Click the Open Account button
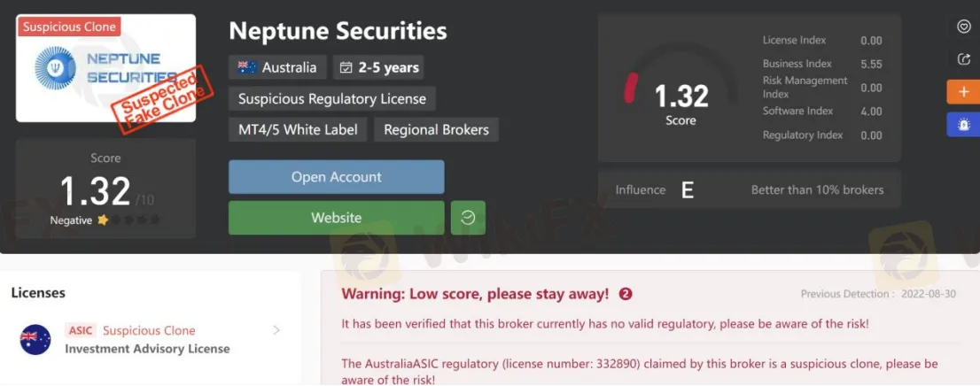980x386 pixels. click(x=336, y=177)
